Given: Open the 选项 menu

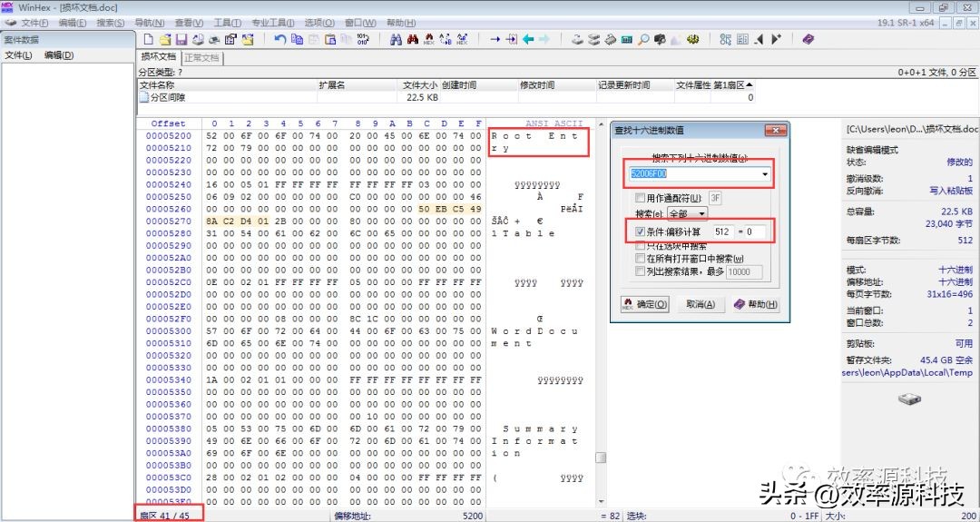Looking at the screenshot, I should (x=319, y=23).
